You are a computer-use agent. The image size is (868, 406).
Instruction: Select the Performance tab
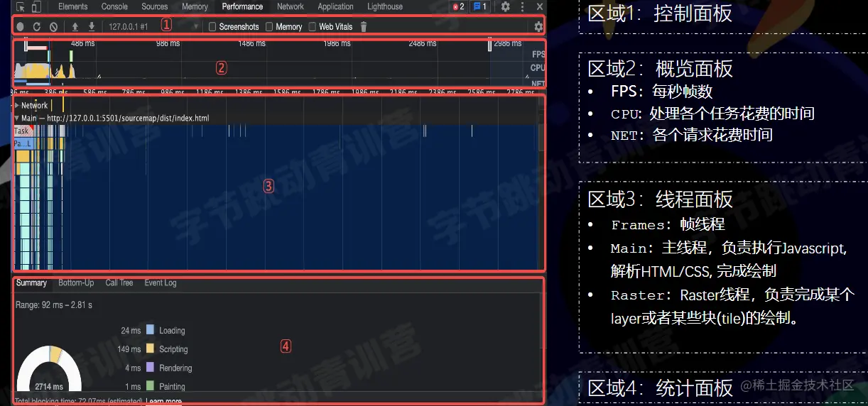[242, 6]
